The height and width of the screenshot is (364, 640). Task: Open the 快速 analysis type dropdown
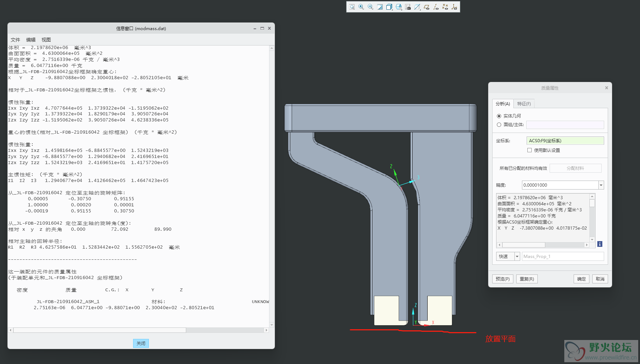point(517,257)
